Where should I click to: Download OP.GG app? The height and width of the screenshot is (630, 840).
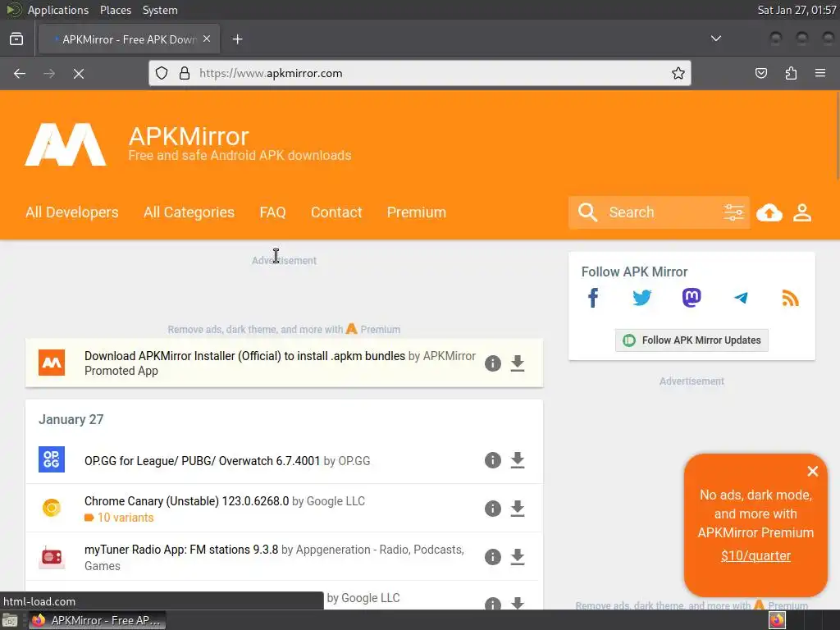click(518, 460)
